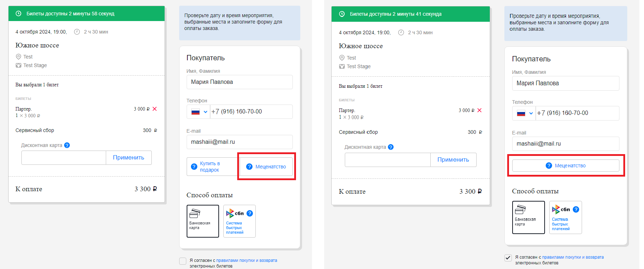Expand the country flag dropdown in the right form
This screenshot has width=644, height=269.
tap(524, 113)
